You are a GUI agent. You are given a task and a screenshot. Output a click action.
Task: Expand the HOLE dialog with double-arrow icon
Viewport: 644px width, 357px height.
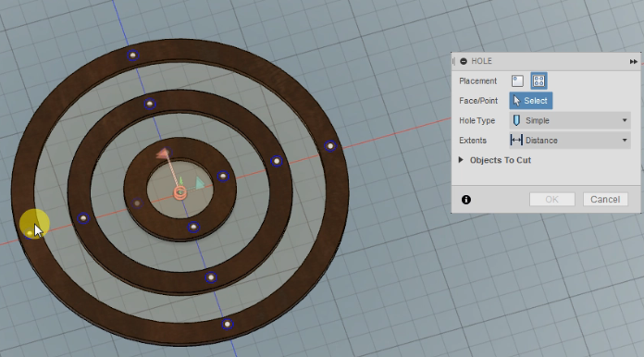633,62
